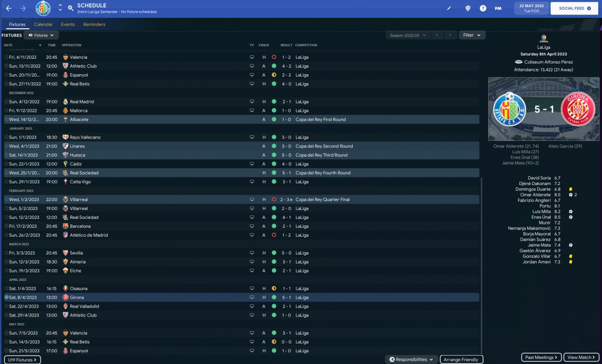Image resolution: width=602 pixels, height=364 pixels.
Task: Click the Barcelona club badge
Action: click(x=65, y=226)
